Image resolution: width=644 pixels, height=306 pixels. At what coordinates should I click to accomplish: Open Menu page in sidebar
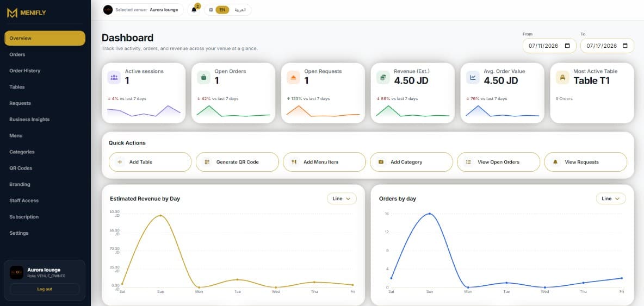click(45, 136)
